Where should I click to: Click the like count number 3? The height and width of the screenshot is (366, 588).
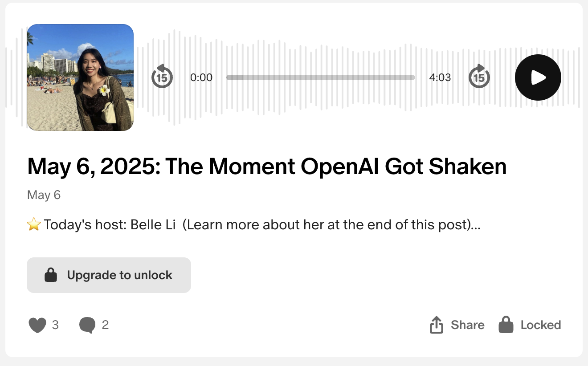pyautogui.click(x=55, y=325)
